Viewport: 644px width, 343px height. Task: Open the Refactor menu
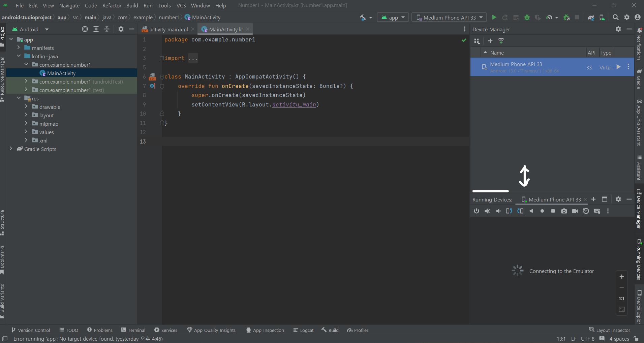pos(112,5)
